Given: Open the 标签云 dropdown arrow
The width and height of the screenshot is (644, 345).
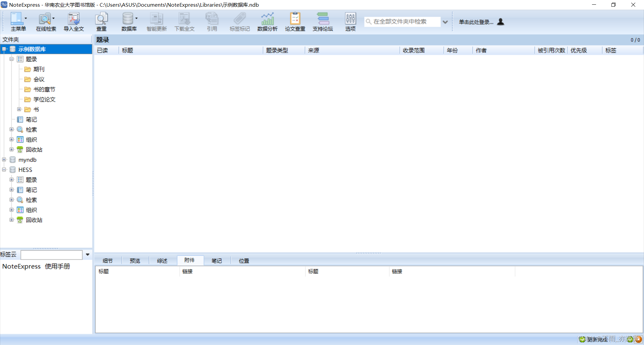Looking at the screenshot, I should click(x=88, y=255).
